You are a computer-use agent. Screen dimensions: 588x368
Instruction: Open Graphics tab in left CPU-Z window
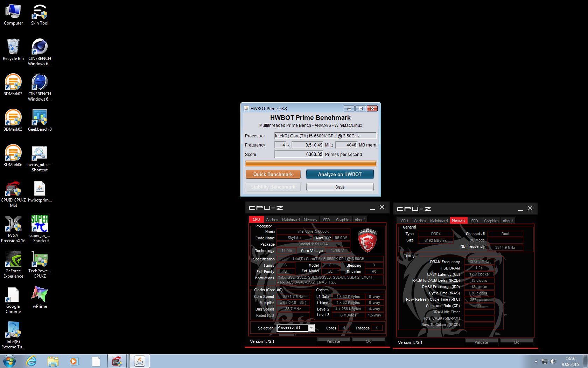pos(343,220)
